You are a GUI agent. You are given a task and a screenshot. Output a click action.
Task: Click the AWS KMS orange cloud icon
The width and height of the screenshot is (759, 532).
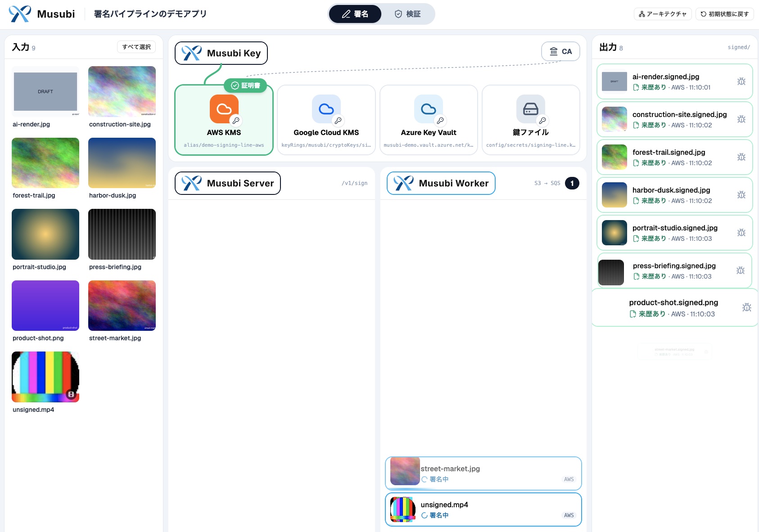[x=224, y=109]
